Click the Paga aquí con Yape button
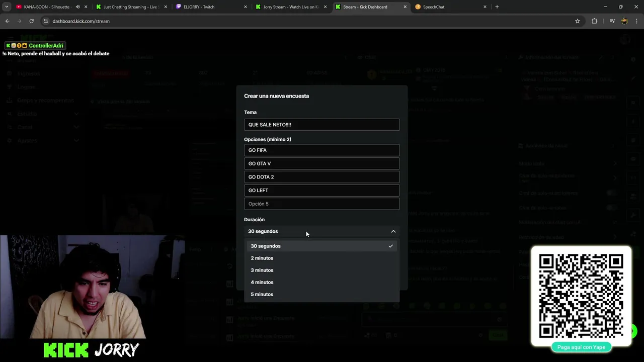Screen dimensions: 644x362 pos(581,347)
